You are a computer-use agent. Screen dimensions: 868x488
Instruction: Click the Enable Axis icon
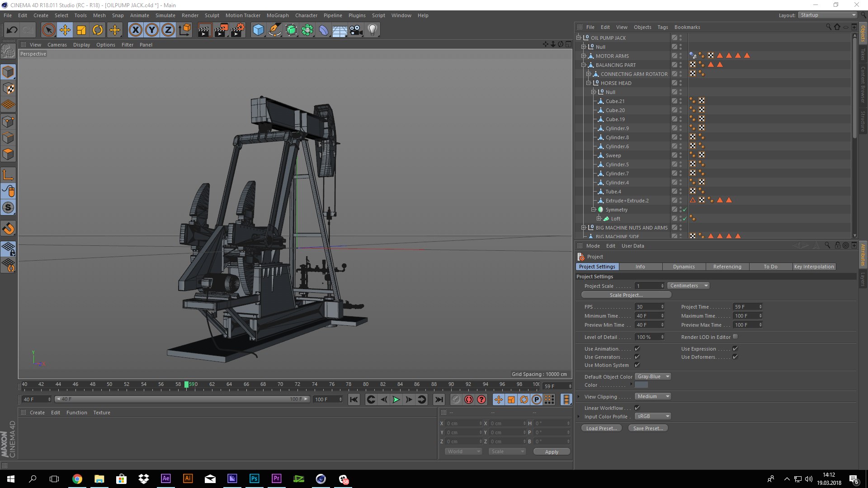click(x=8, y=174)
